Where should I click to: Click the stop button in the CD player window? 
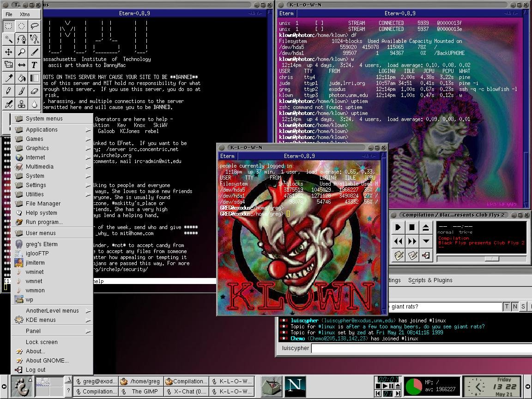tap(412, 228)
